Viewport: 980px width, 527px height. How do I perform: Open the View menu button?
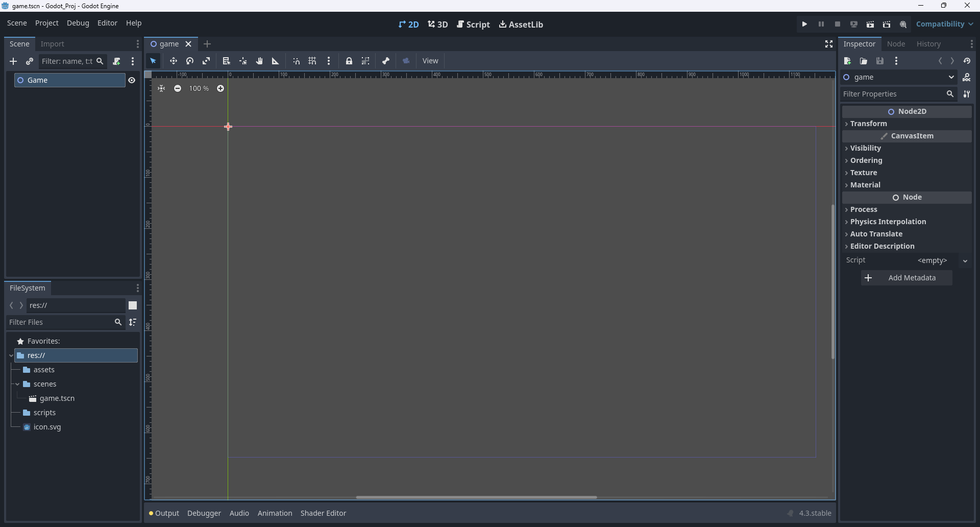(430, 61)
